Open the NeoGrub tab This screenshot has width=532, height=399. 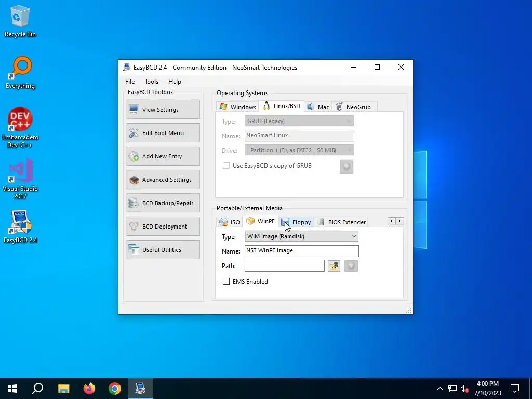coord(354,107)
